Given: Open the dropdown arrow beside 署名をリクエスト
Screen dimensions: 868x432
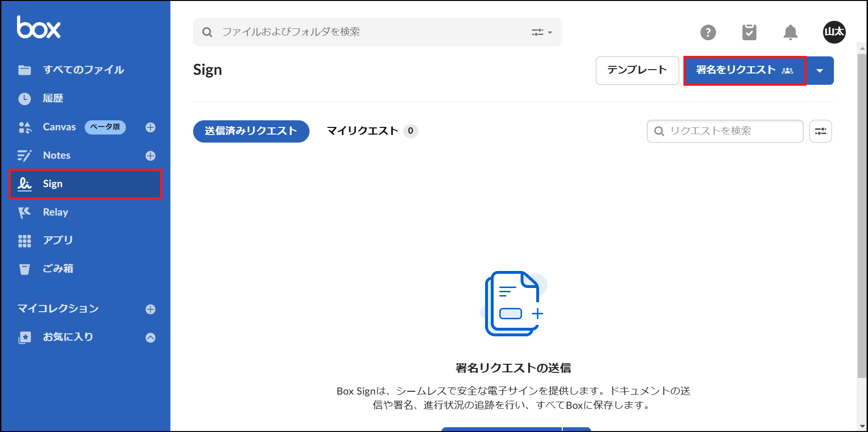Looking at the screenshot, I should 820,71.
